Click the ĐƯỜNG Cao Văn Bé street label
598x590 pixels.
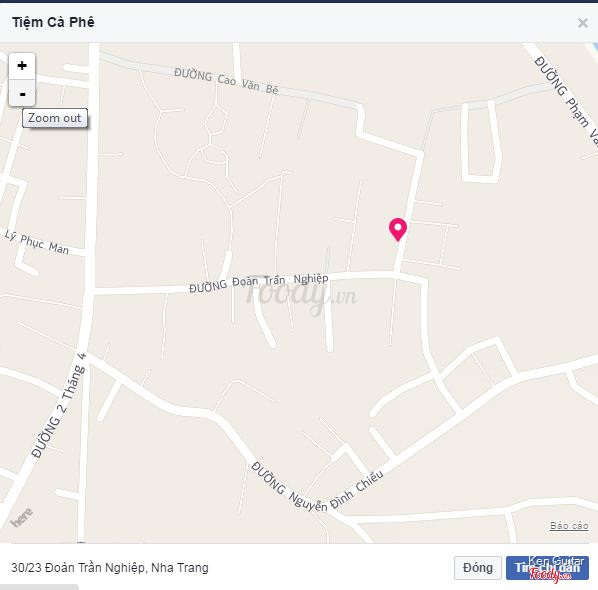click(226, 80)
